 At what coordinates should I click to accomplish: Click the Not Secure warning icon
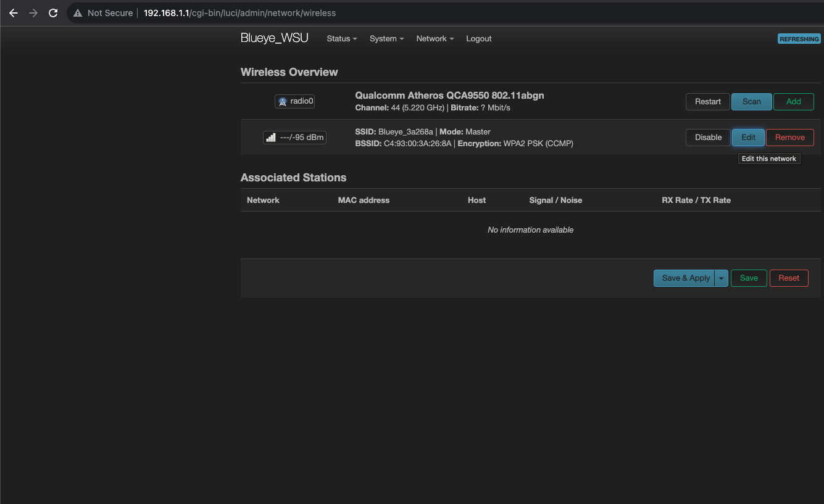[x=77, y=13]
